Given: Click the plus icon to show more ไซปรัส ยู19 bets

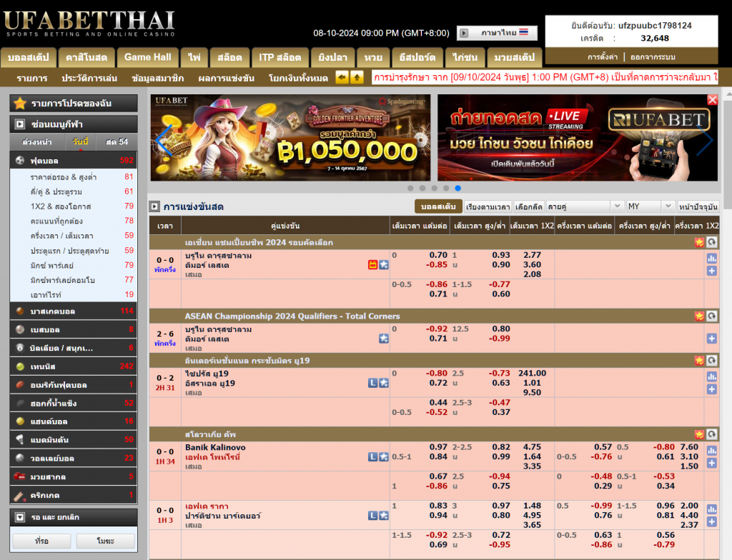Looking at the screenshot, I should click(711, 389).
